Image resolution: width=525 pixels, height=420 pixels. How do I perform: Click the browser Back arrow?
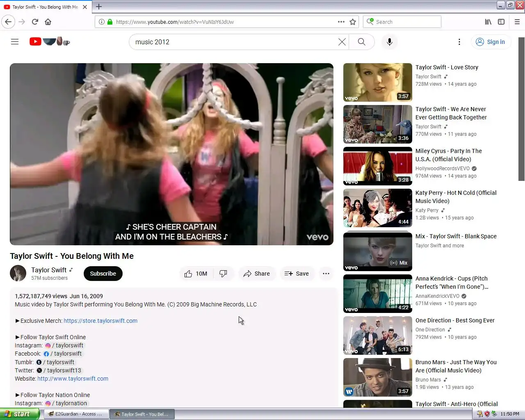coord(8,22)
